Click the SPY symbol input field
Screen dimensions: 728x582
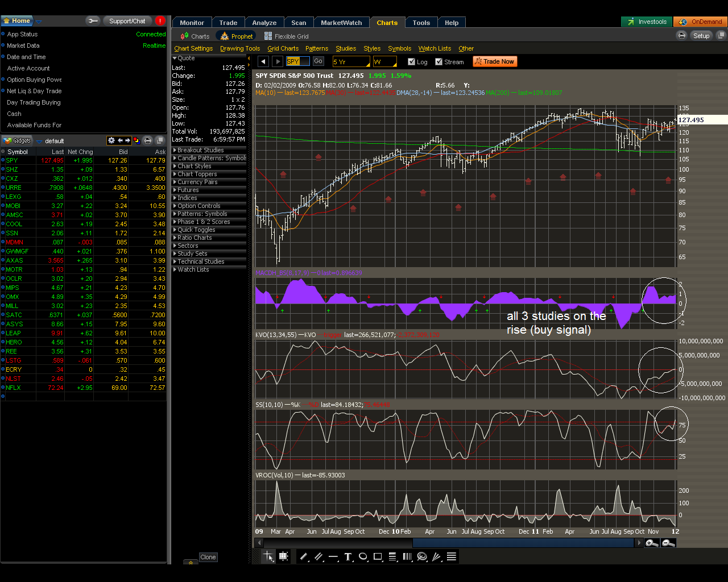click(297, 61)
